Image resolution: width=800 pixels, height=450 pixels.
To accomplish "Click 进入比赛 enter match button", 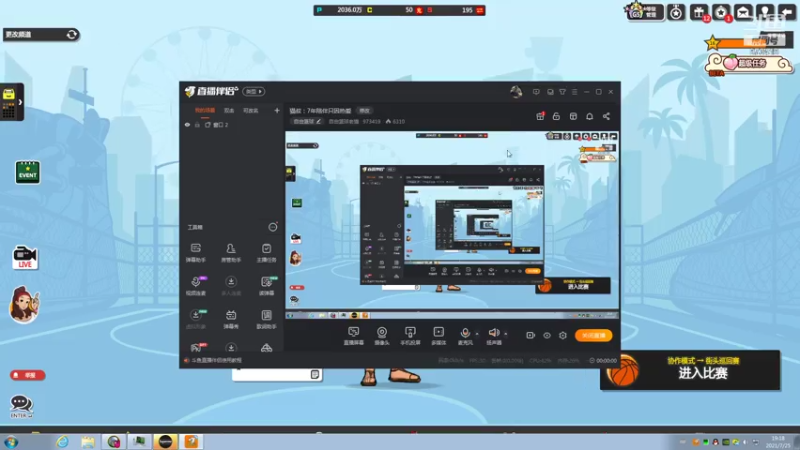I will click(x=702, y=373).
